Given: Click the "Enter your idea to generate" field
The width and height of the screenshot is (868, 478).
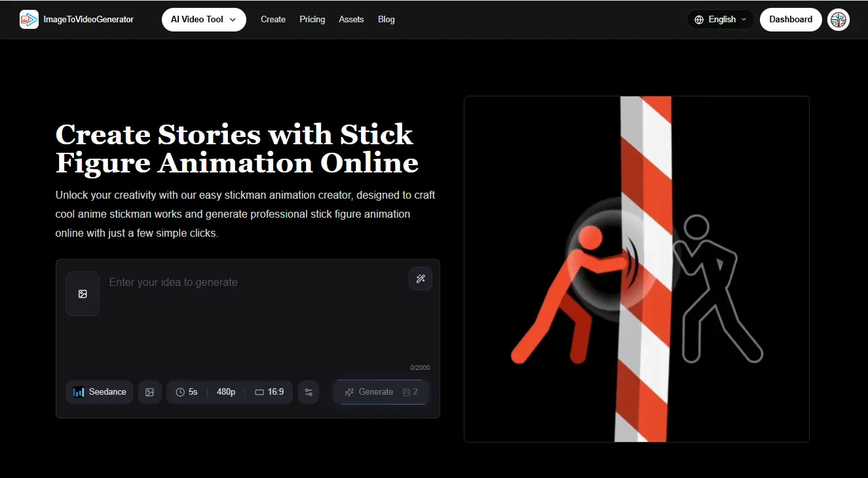Looking at the screenshot, I should 255,318.
